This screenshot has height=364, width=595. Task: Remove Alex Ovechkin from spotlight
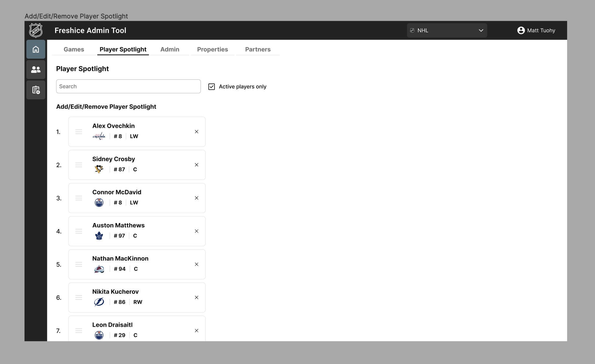click(x=197, y=132)
